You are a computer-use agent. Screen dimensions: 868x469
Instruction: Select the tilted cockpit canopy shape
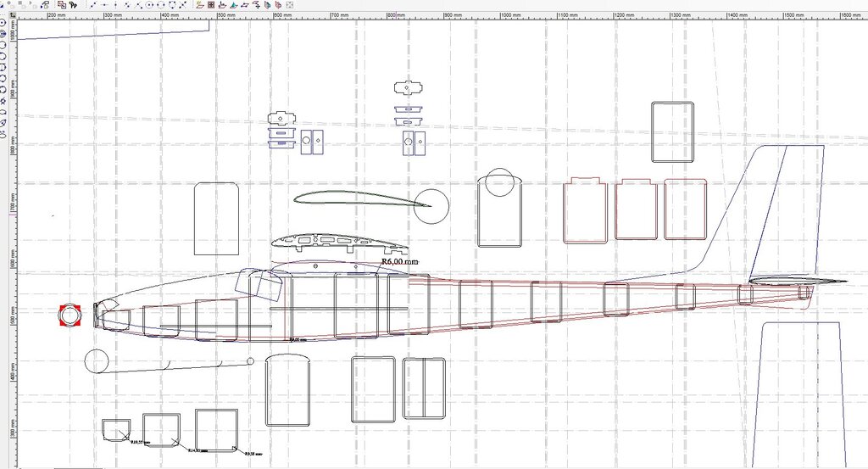[x=258, y=283]
